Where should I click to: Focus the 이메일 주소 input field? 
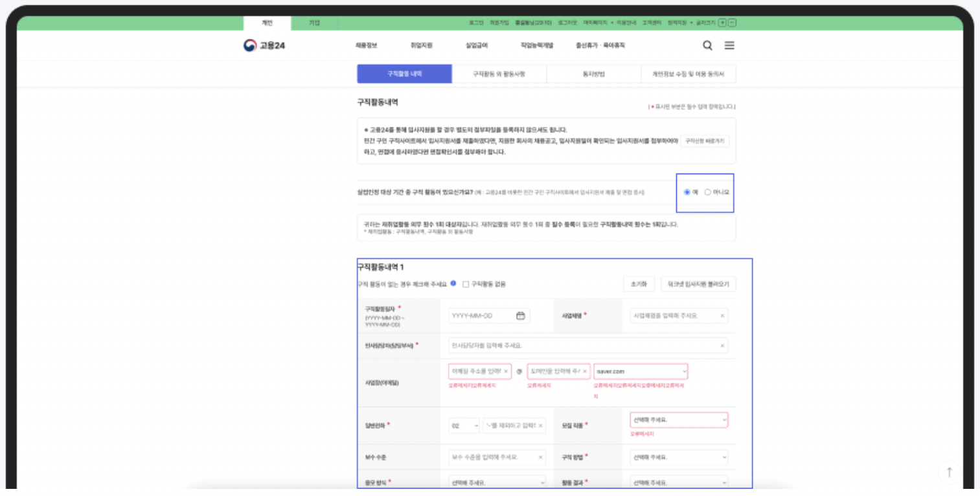[480, 371]
